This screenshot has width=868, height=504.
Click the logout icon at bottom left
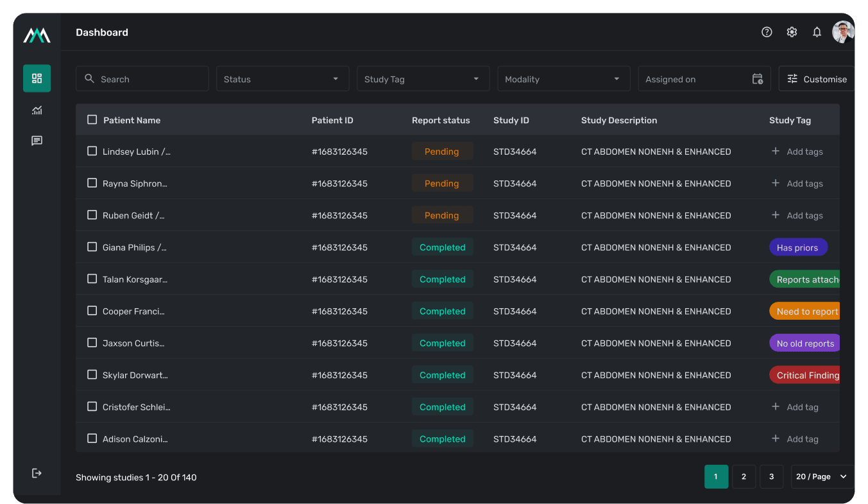pyautogui.click(x=37, y=473)
